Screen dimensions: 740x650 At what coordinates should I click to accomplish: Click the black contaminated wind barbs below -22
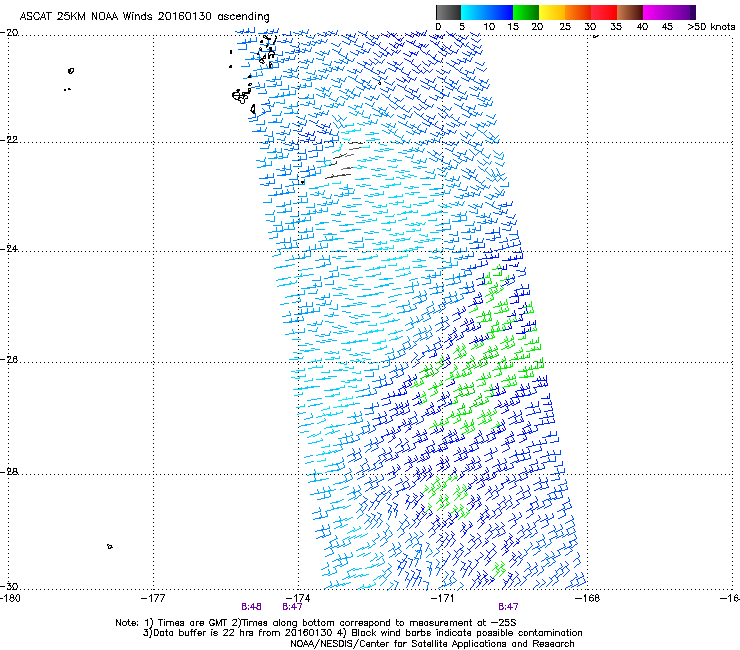coord(343,162)
